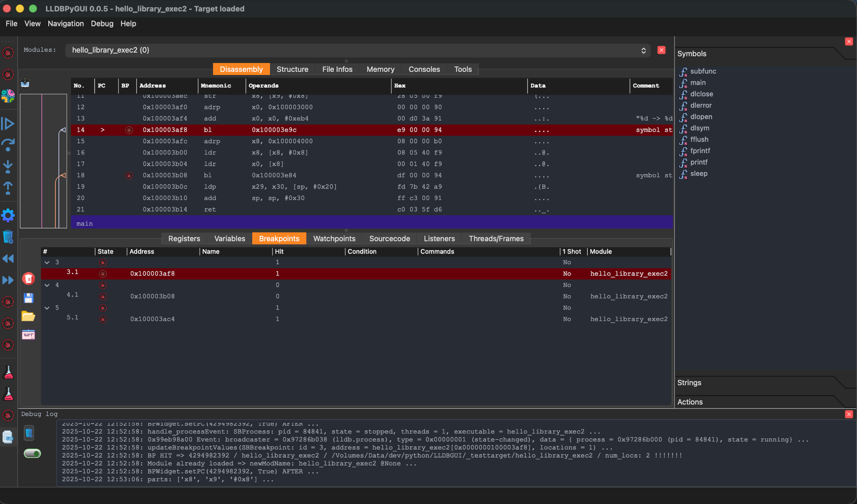Screen dimensions: 857x504
Task: Open settings with the blue gear icon
Action: 8,216
